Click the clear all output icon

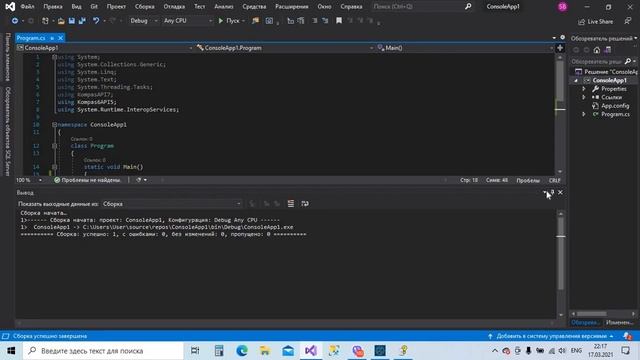tap(291, 204)
